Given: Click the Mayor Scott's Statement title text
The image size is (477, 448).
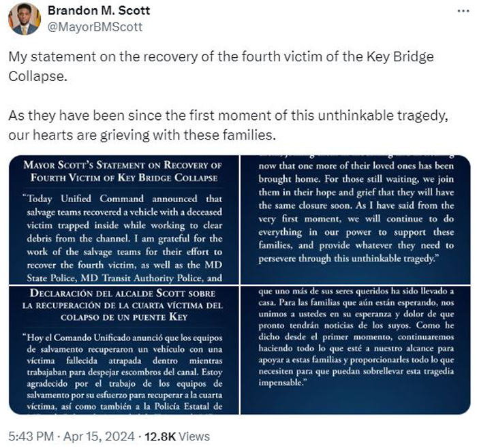Looking at the screenshot, I should click(123, 171).
